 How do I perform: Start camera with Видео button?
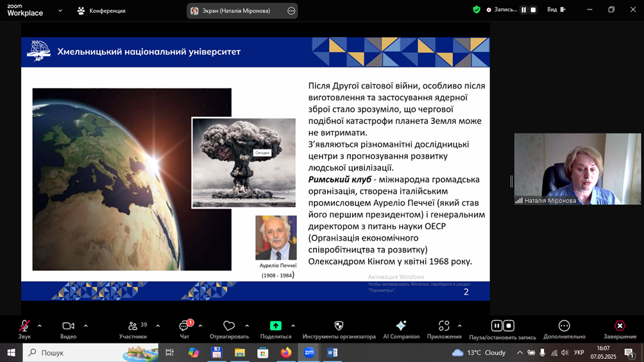coord(68,329)
